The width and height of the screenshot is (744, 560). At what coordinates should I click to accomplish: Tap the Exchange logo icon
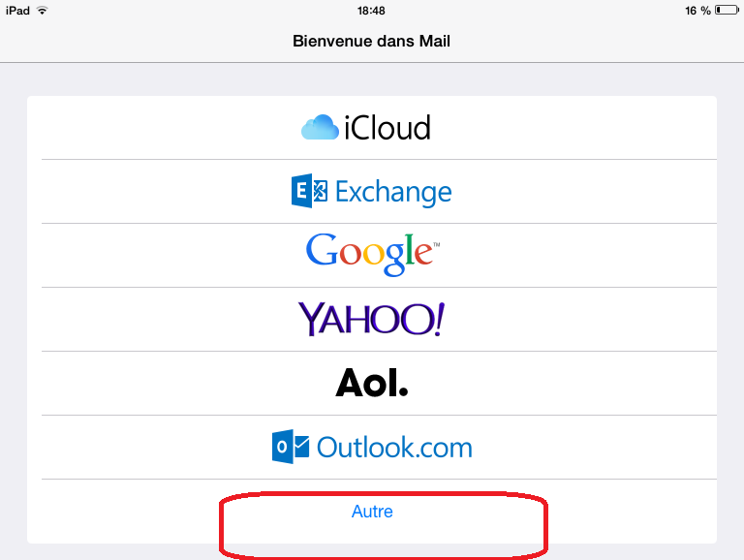[309, 191]
